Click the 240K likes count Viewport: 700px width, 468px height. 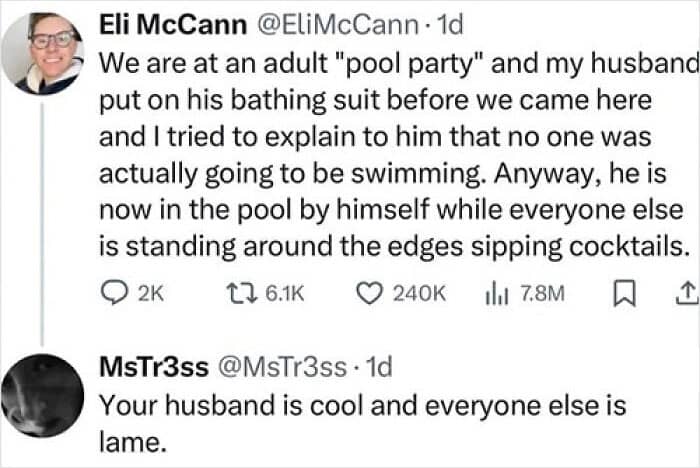coord(420,293)
